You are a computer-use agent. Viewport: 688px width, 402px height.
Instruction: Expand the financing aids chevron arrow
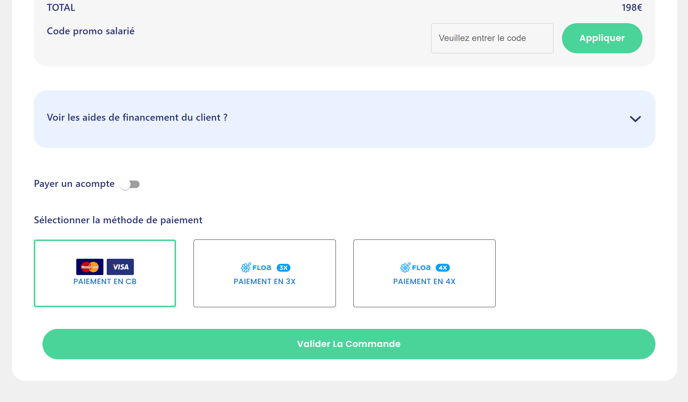(635, 119)
